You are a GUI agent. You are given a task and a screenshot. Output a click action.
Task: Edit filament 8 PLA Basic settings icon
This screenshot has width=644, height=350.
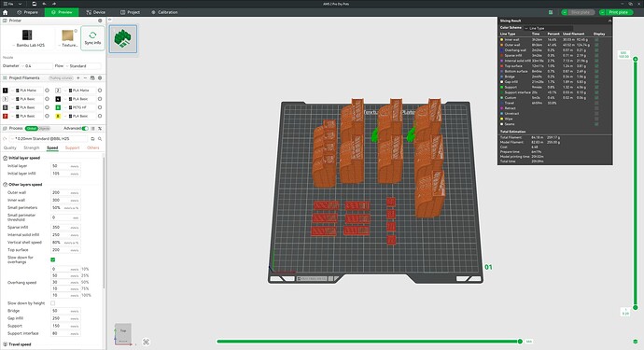[x=100, y=117]
